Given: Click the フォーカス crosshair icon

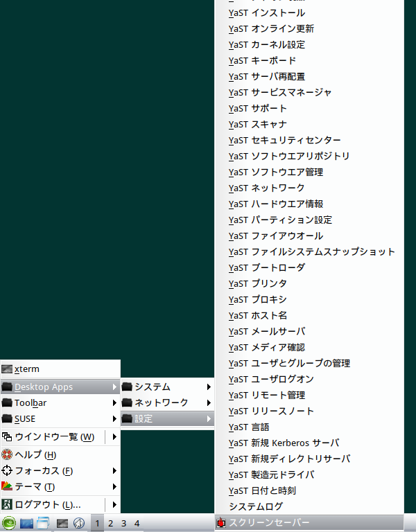Looking at the screenshot, I should [x=7, y=470].
